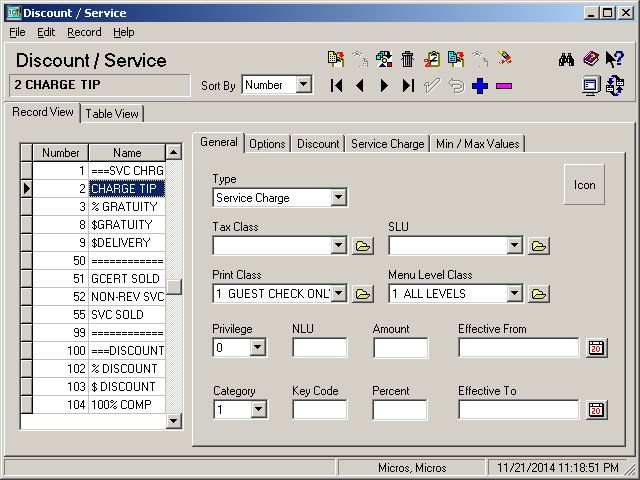
Task: Click the yellow highlighter marker icon
Action: [504, 58]
